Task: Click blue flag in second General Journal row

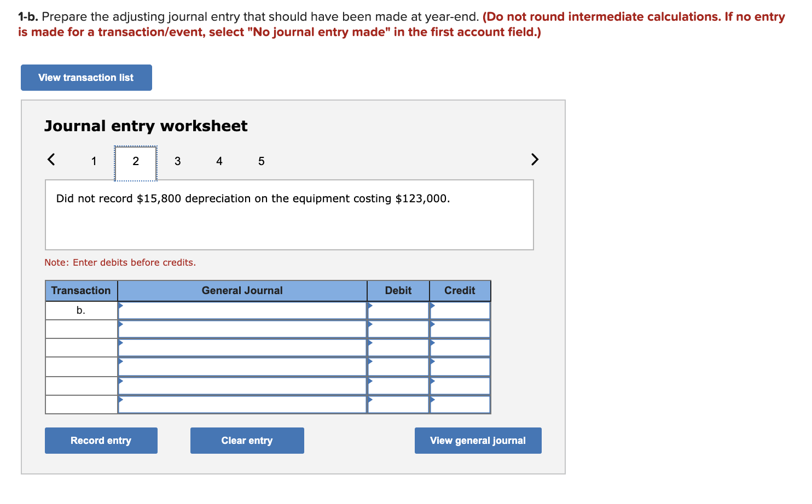Action: pyautogui.click(x=121, y=325)
